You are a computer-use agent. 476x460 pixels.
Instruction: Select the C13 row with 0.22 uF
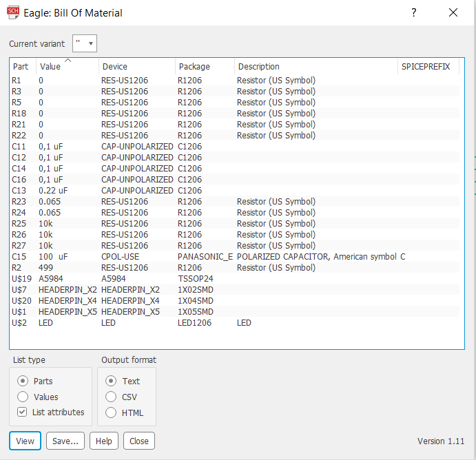click(x=235, y=191)
